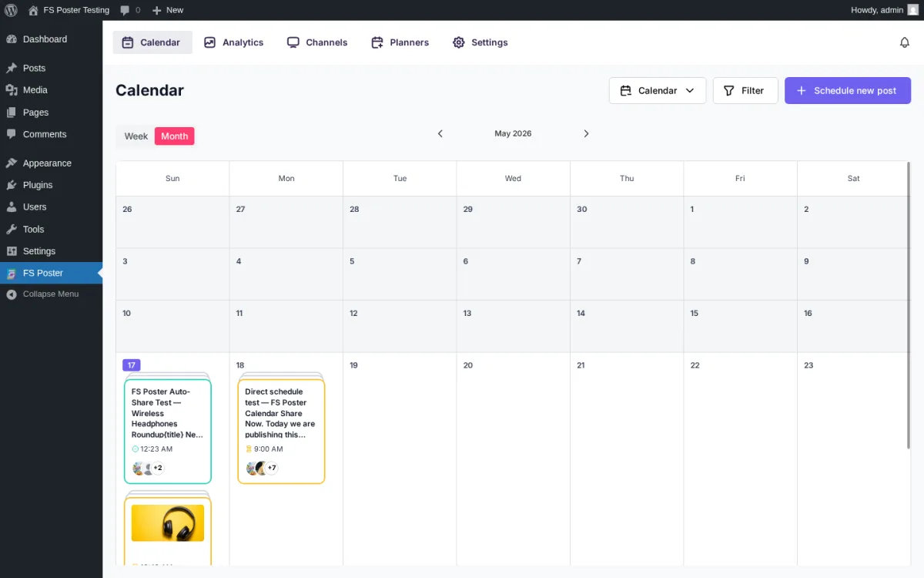Viewport: 924px width, 578px height.
Task: Click the Users person icon
Action: click(12, 207)
